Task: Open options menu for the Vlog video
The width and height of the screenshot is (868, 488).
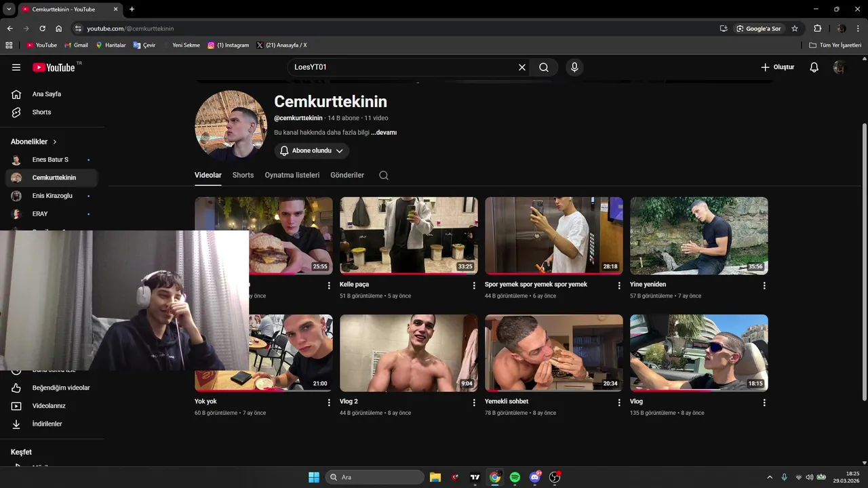Action: point(764,402)
